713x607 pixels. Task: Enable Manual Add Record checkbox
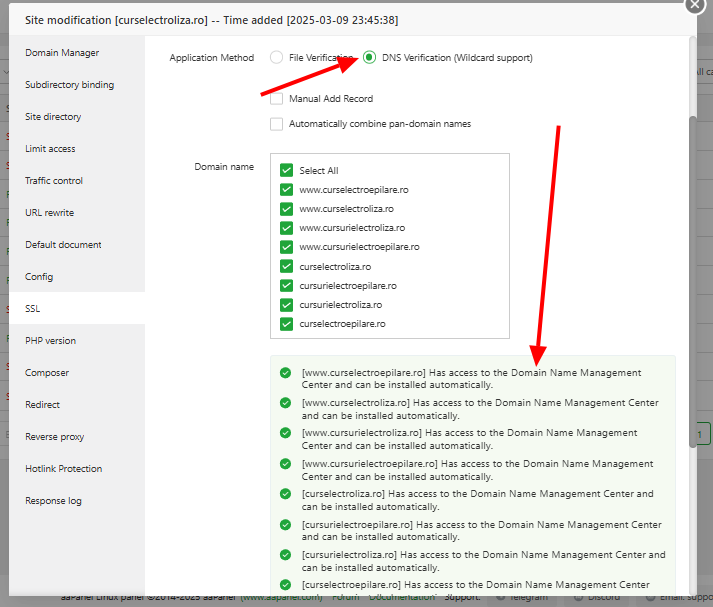pos(277,99)
